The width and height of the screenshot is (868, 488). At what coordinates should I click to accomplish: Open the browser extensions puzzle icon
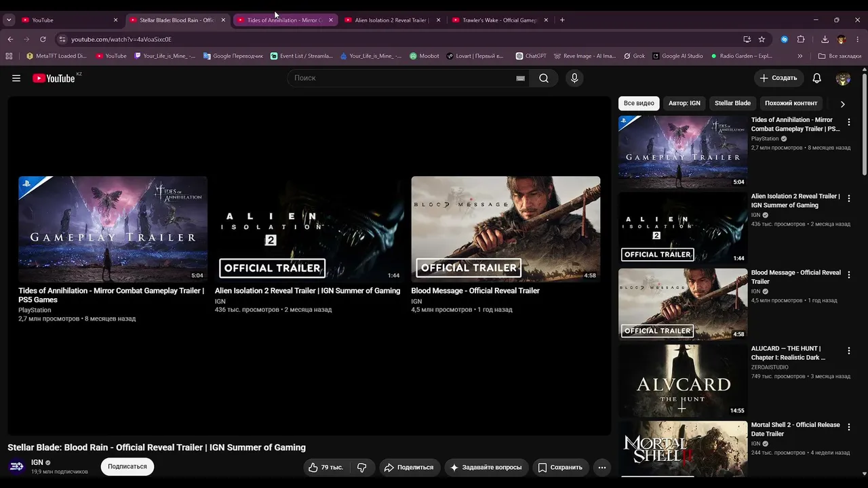[801, 39]
